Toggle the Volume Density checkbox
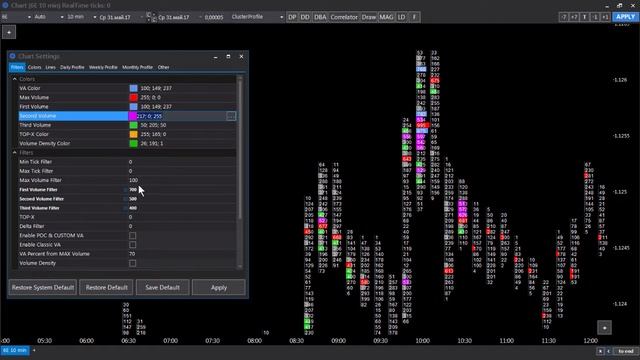 [133, 263]
